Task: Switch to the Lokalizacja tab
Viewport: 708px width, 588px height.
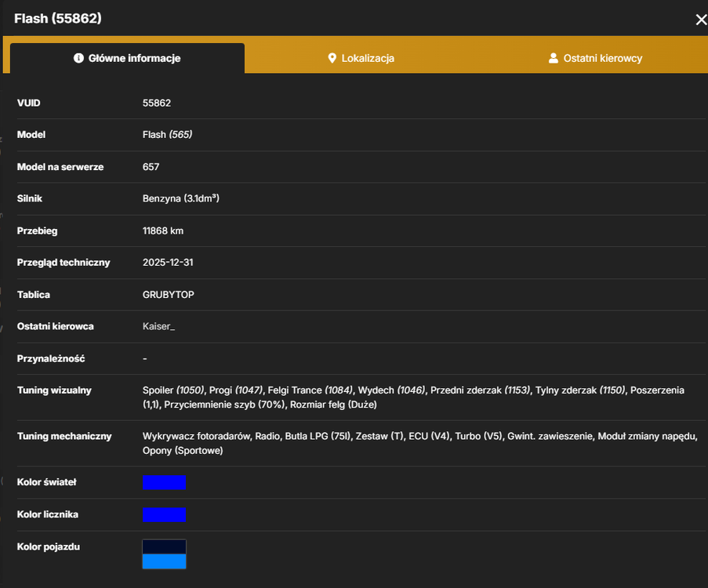Action: click(x=361, y=58)
